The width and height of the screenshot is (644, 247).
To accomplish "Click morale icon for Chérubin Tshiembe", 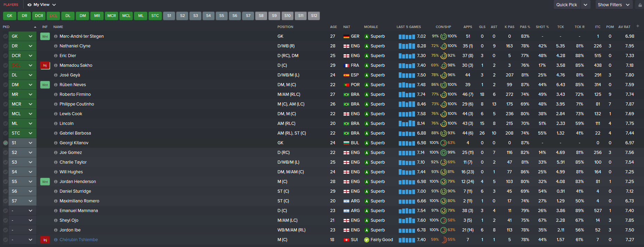I will pos(367,240).
